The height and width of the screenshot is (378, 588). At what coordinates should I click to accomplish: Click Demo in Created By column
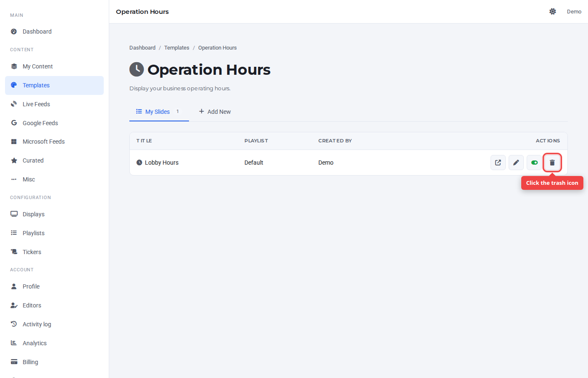tap(326, 163)
